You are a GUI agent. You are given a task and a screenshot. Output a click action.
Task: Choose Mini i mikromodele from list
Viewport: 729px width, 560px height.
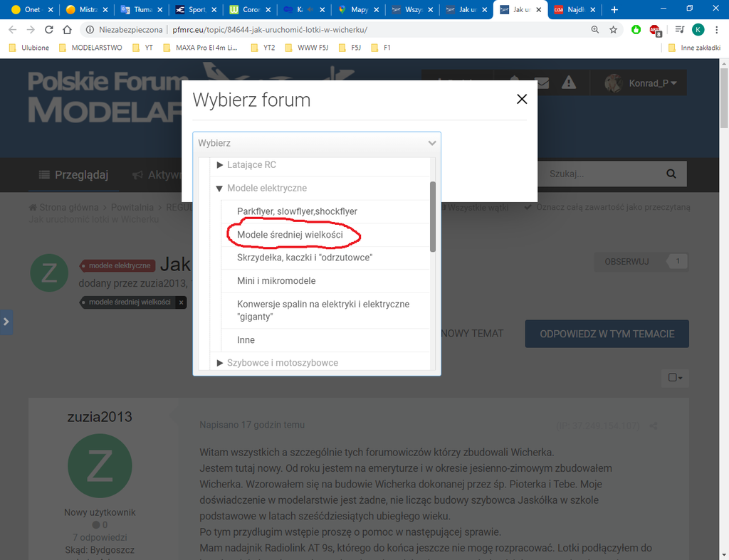pos(276,281)
